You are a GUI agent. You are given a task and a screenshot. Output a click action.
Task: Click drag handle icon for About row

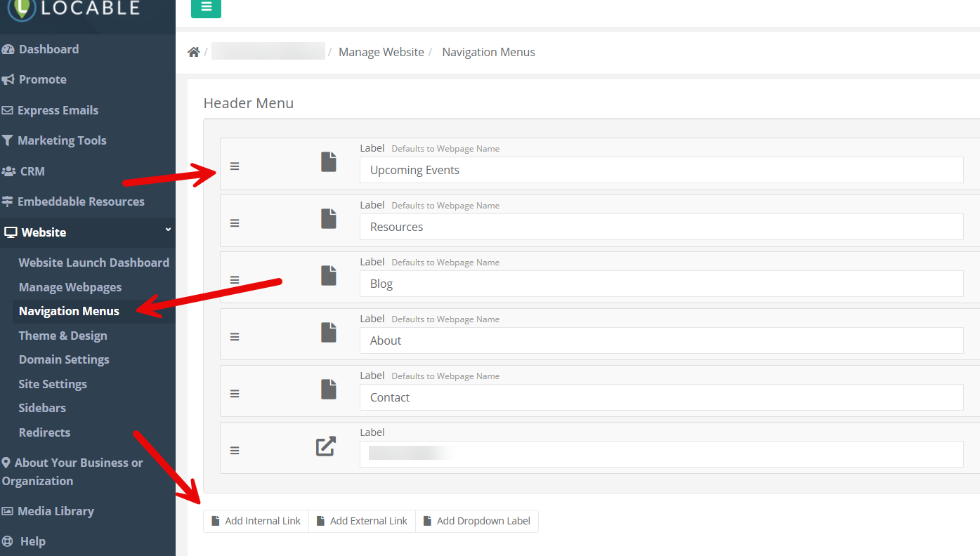(x=235, y=337)
